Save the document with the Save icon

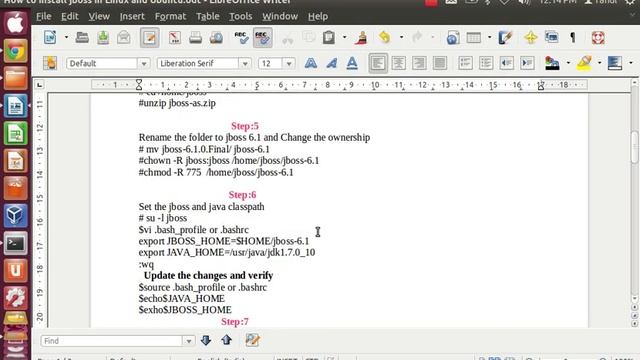tap(103, 38)
